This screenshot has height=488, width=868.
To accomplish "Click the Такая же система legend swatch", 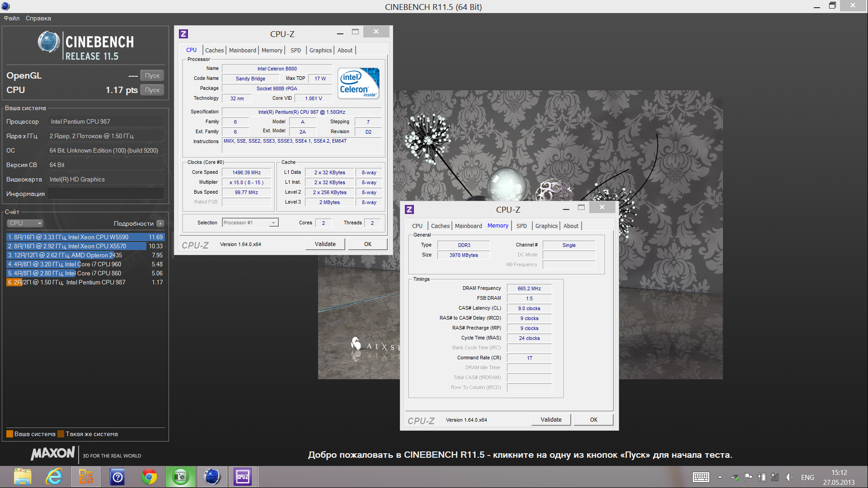I will tap(61, 434).
